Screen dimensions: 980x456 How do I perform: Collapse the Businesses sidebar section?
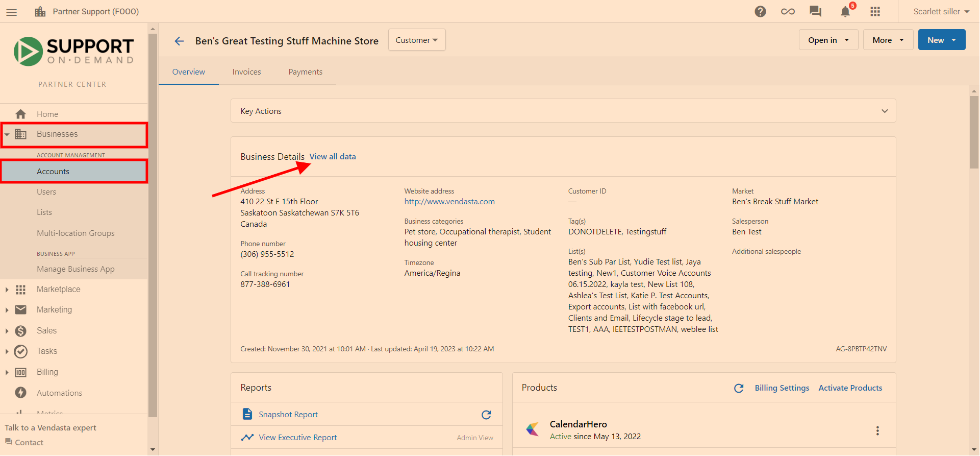[7, 134]
